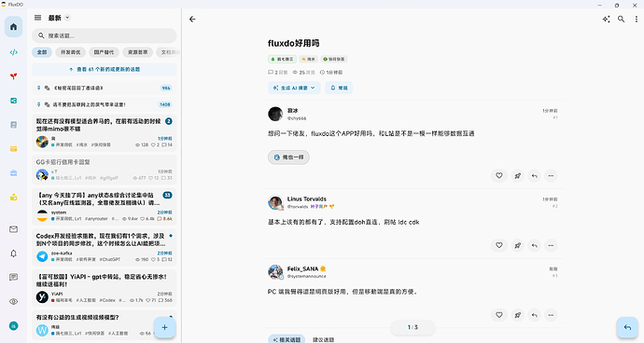Image resolution: width=644 pixels, height=343 pixels.
Task: Select the 国产替代 category chip
Action: tap(104, 52)
